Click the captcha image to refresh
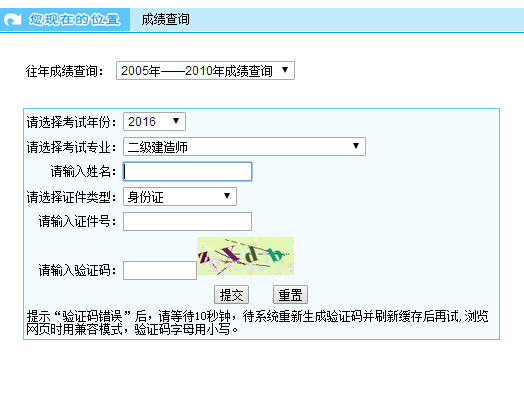The width and height of the screenshot is (524, 417). click(x=245, y=256)
